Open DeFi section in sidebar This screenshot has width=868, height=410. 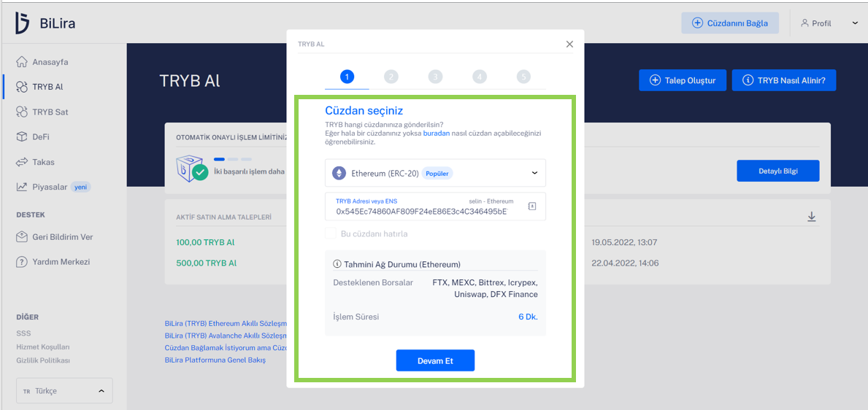click(x=32, y=136)
